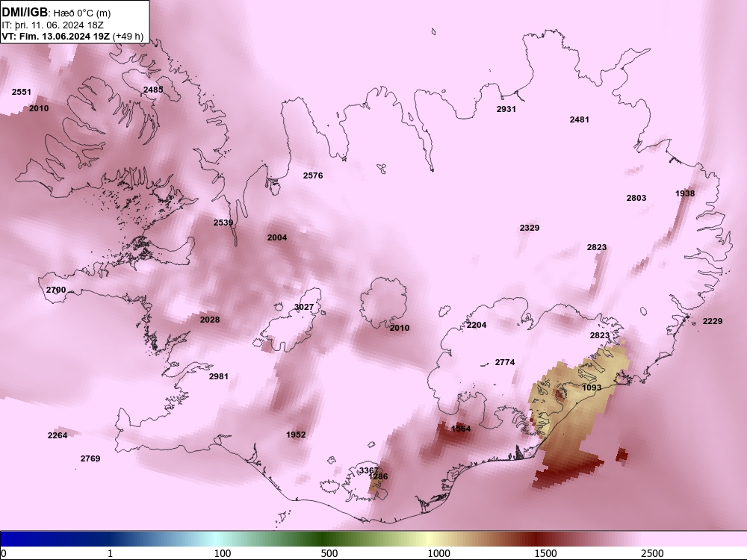Select the height label 2803

click(636, 198)
